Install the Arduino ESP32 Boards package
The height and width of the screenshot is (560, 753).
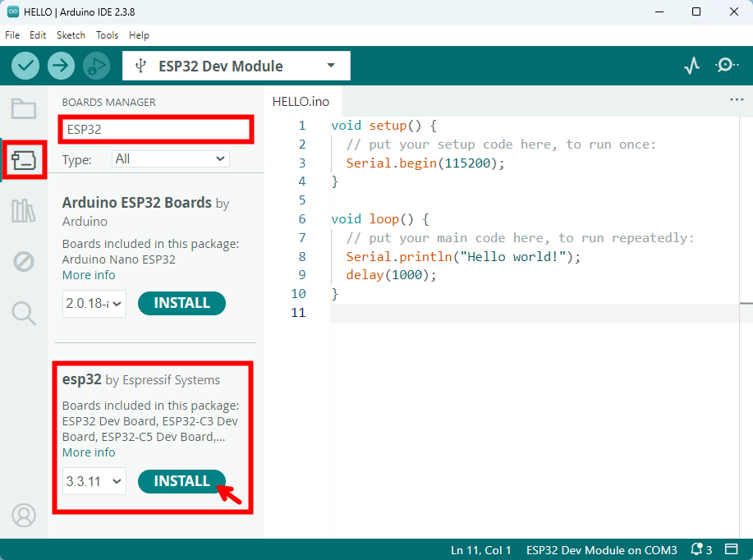[181, 304]
